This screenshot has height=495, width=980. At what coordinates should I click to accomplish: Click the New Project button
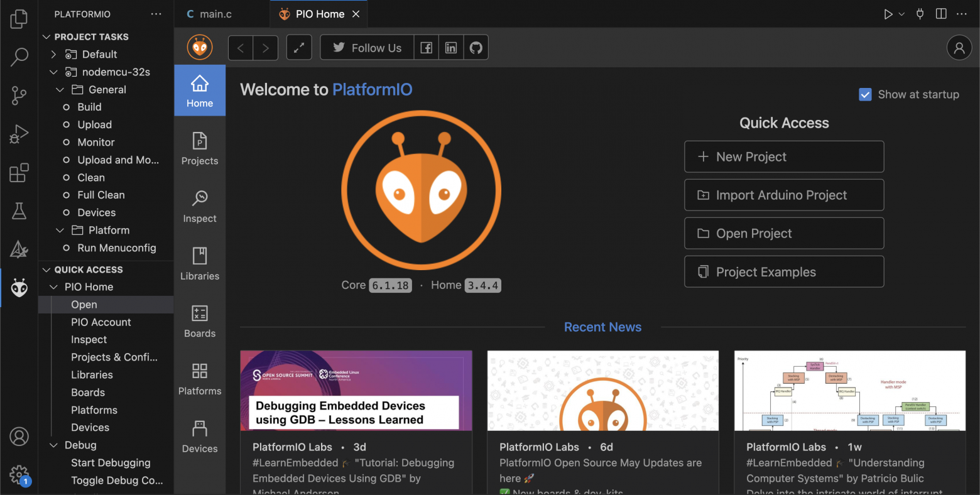pos(784,156)
